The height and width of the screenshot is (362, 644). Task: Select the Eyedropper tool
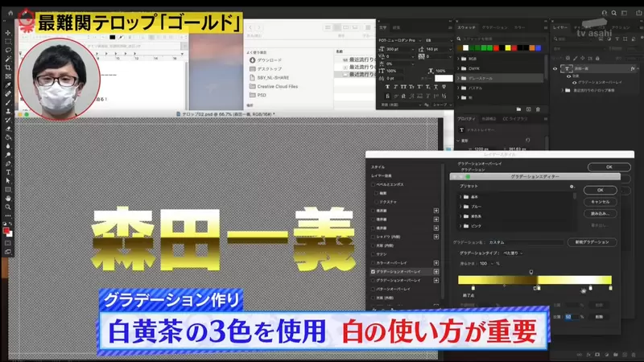click(x=7, y=86)
